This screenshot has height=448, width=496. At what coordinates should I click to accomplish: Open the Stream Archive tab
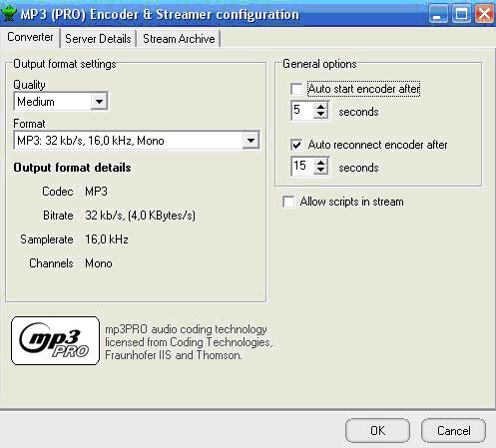click(179, 39)
